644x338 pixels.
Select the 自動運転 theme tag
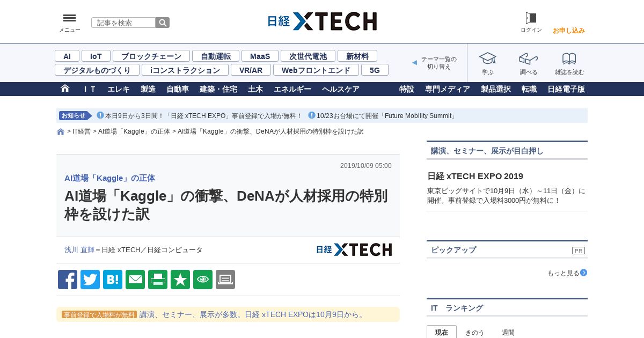point(216,56)
